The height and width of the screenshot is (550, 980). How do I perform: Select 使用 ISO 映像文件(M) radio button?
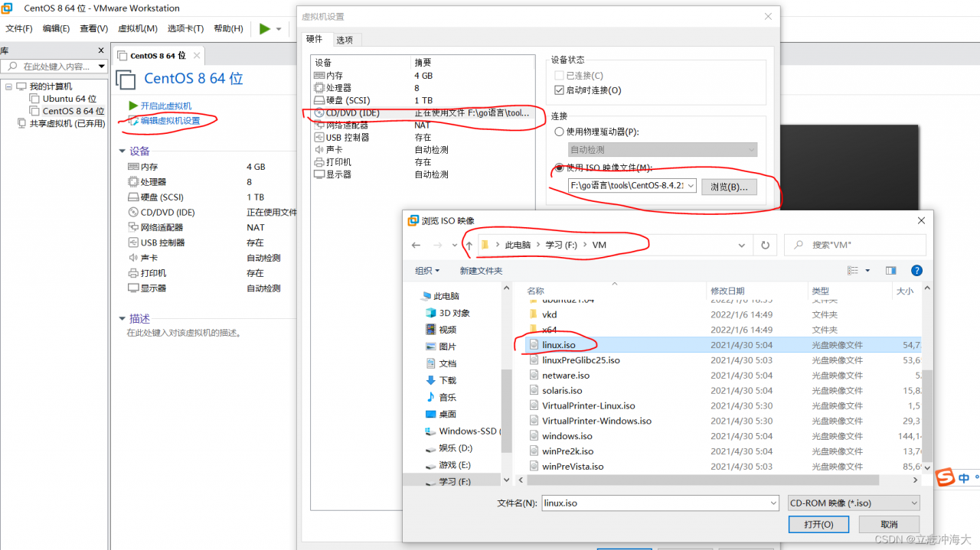click(x=559, y=168)
